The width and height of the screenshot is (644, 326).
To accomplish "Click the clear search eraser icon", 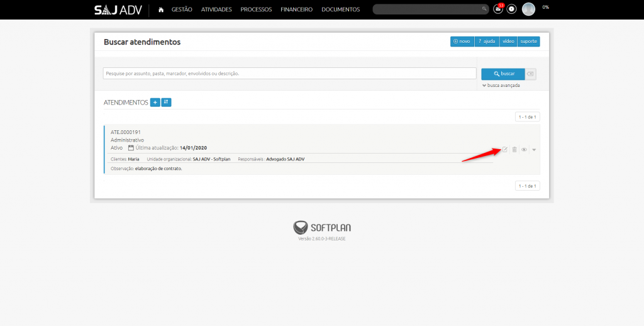I will [531, 74].
